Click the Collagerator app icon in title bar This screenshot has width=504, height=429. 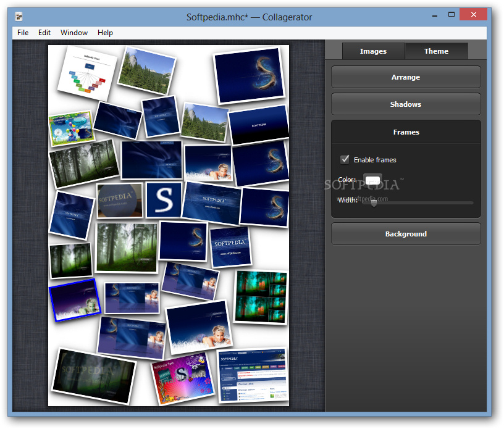tap(19, 16)
